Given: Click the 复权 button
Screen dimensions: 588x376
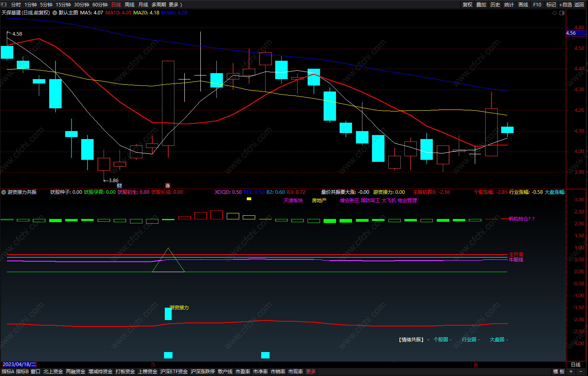Looking at the screenshot, I should click(x=468, y=4).
